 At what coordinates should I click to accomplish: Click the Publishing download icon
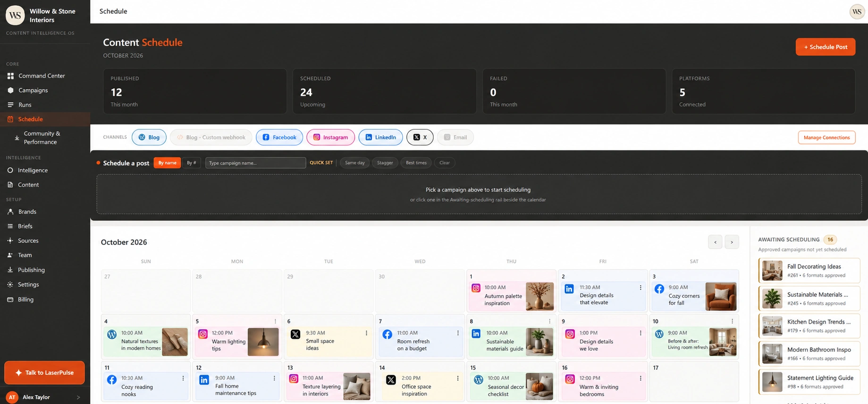10,270
